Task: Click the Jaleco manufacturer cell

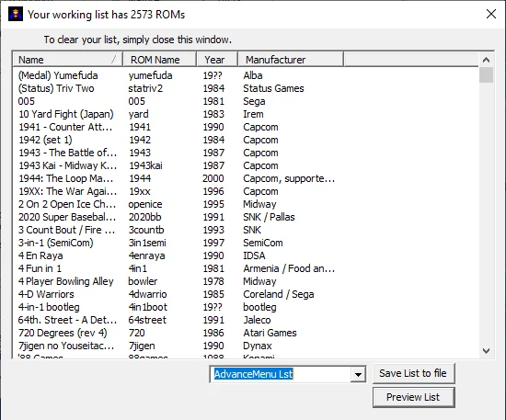Action: pos(257,321)
